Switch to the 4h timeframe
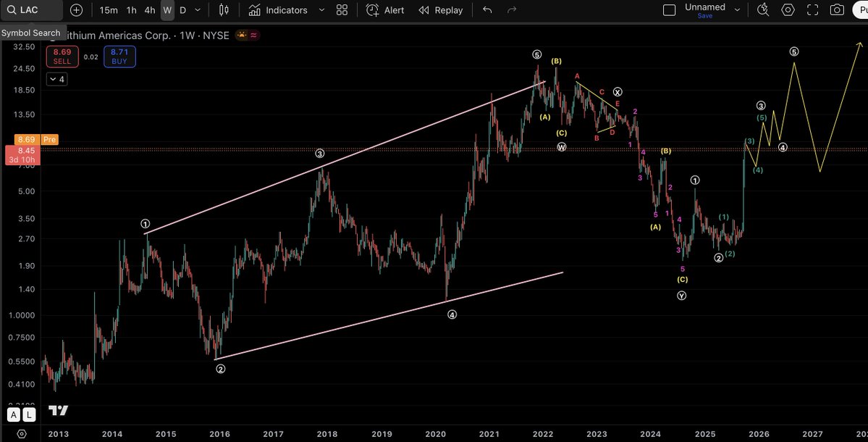Screen dimensions: 868x442 (149, 10)
